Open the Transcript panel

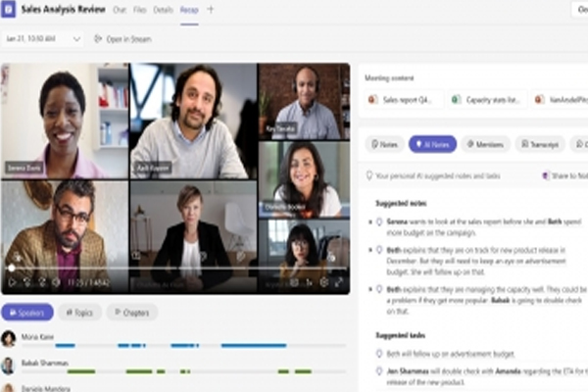539,144
